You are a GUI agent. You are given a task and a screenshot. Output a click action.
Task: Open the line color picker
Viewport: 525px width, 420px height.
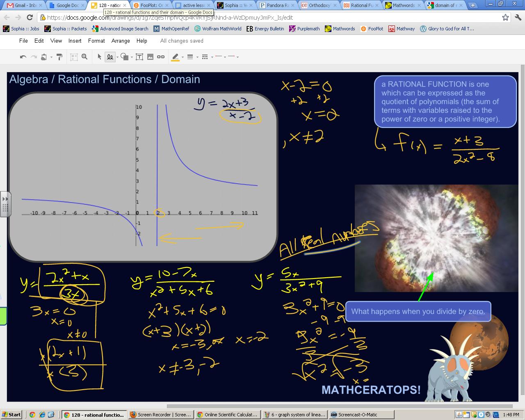176,57
